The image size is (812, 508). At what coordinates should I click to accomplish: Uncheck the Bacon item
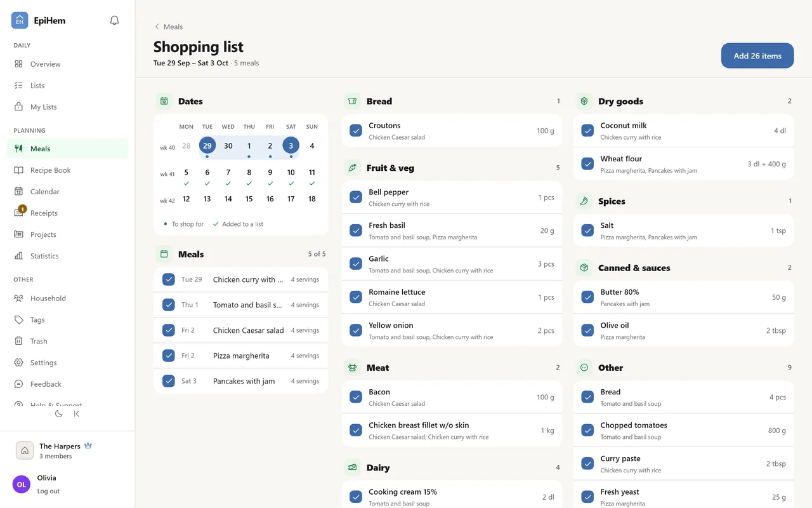(x=356, y=397)
